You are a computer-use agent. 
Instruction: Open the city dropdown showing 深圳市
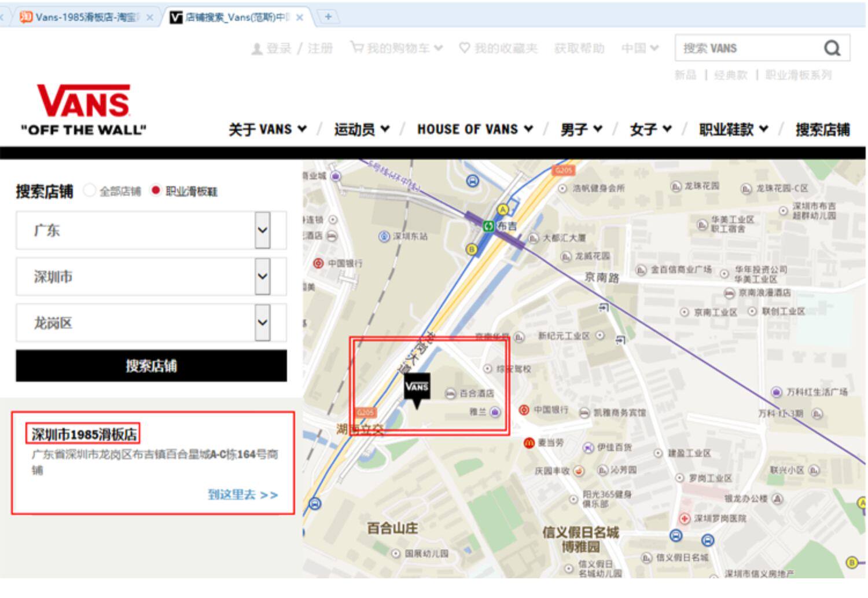(151, 277)
